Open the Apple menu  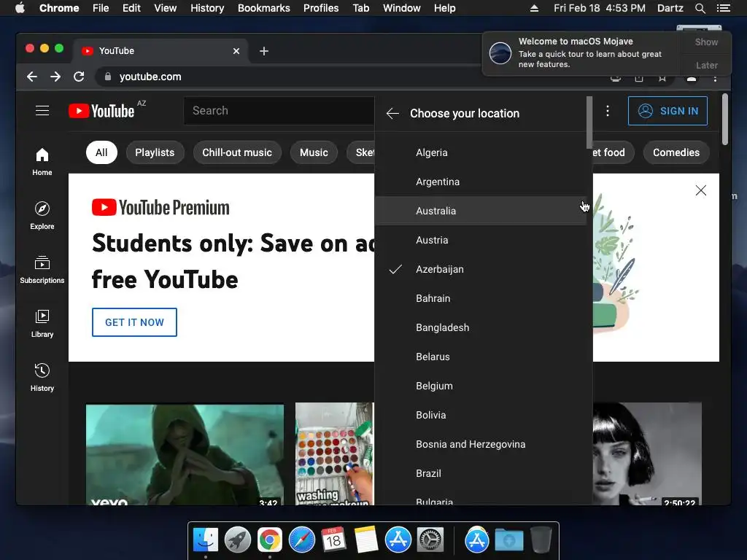click(20, 8)
